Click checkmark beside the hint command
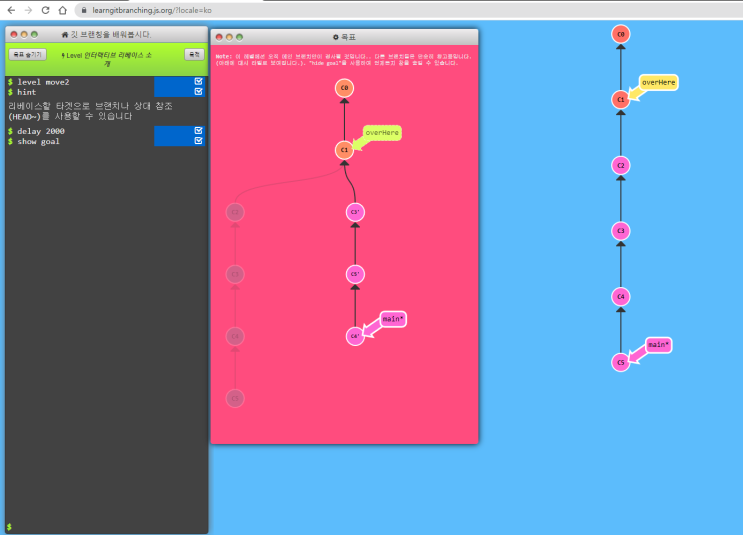Viewport: 743px width, 535px height. click(199, 92)
